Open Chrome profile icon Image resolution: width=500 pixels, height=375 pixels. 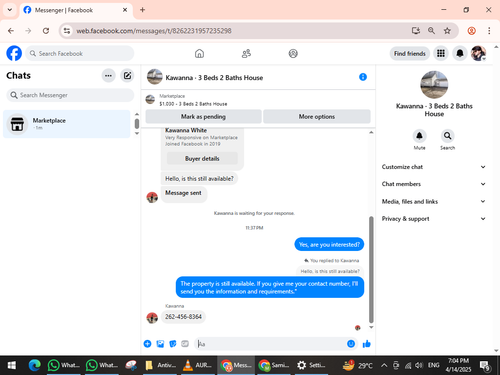pos(472,31)
